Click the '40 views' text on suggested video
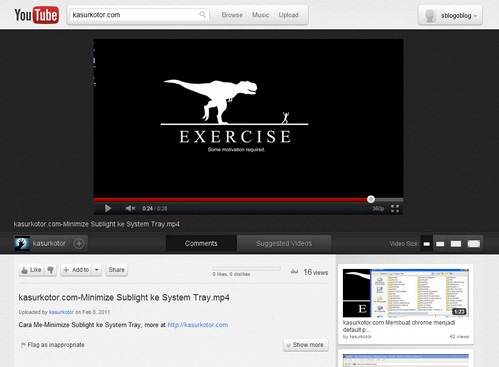Screen dimensions: 499x367 tap(459, 337)
